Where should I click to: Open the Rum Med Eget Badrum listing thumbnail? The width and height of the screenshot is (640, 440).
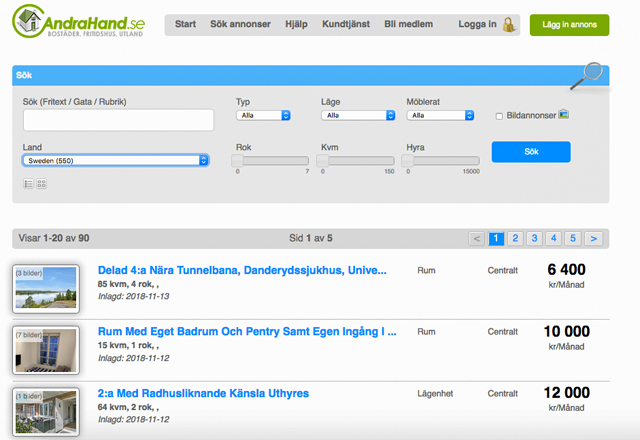45,348
